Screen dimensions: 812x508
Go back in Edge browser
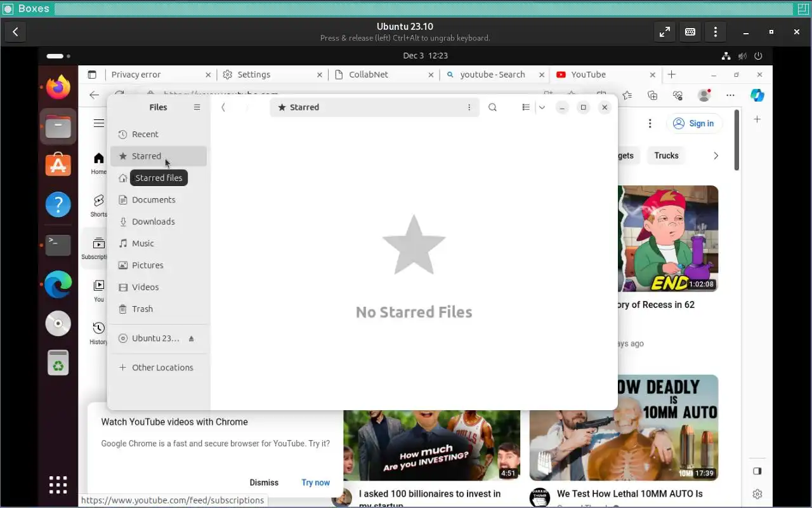click(95, 95)
